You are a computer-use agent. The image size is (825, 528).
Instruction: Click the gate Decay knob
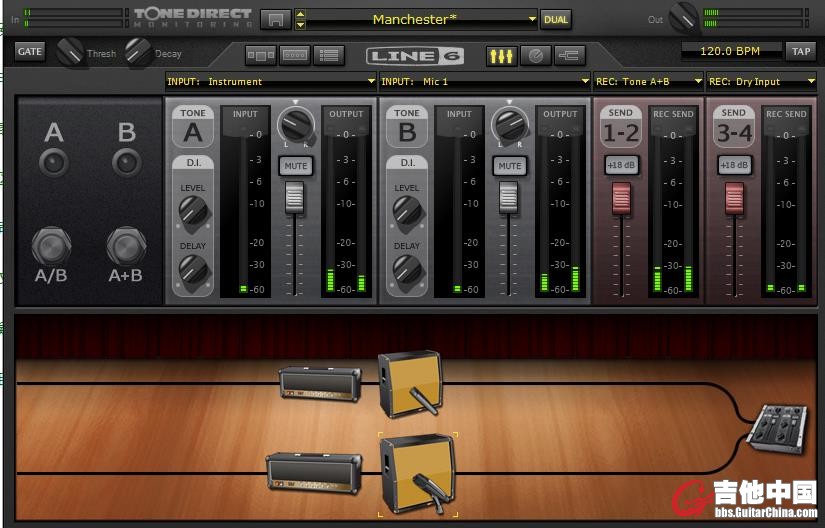pos(138,52)
